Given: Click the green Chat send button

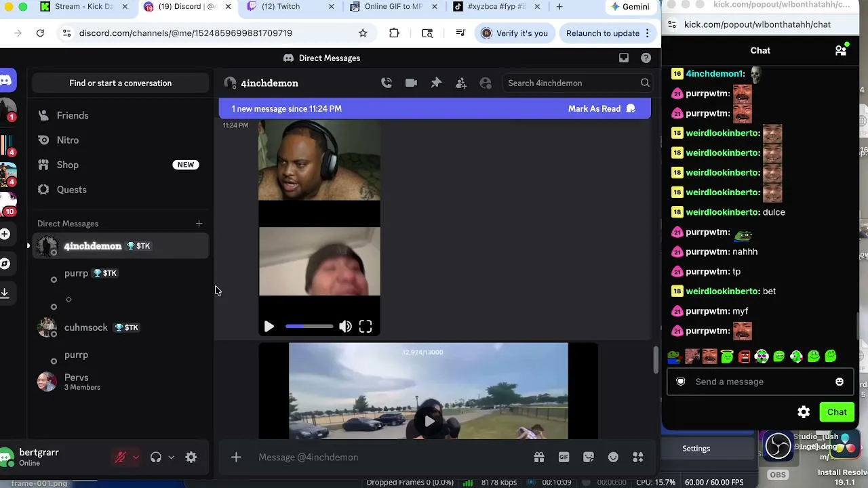Looking at the screenshot, I should tap(837, 412).
